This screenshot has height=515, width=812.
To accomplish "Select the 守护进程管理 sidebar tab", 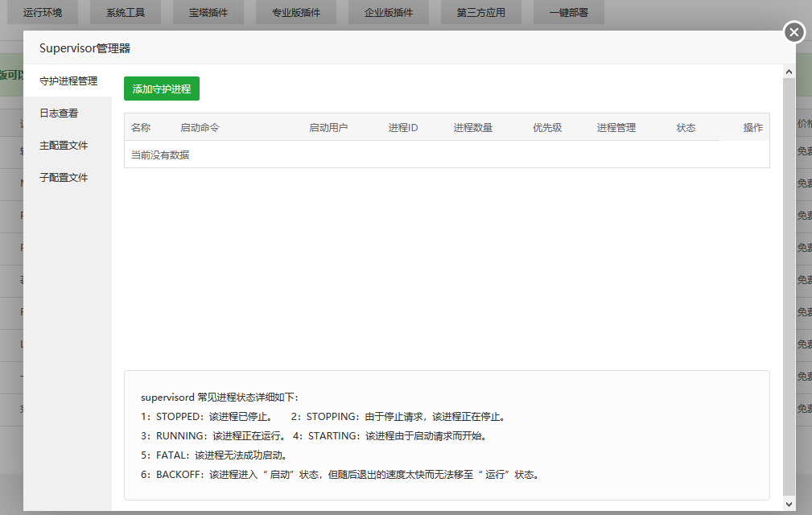I will coord(68,80).
